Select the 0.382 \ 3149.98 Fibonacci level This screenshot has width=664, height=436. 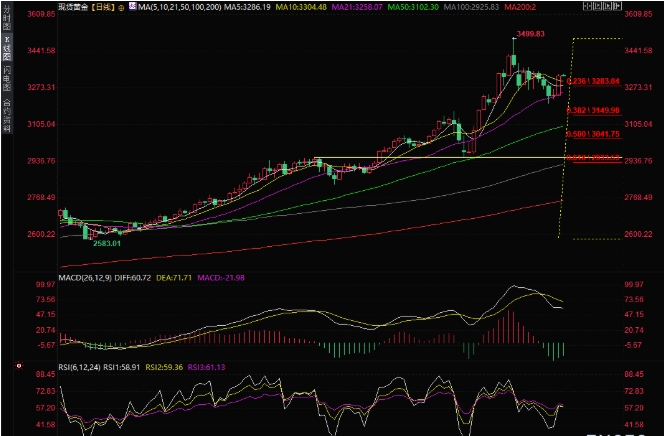pyautogui.click(x=593, y=110)
